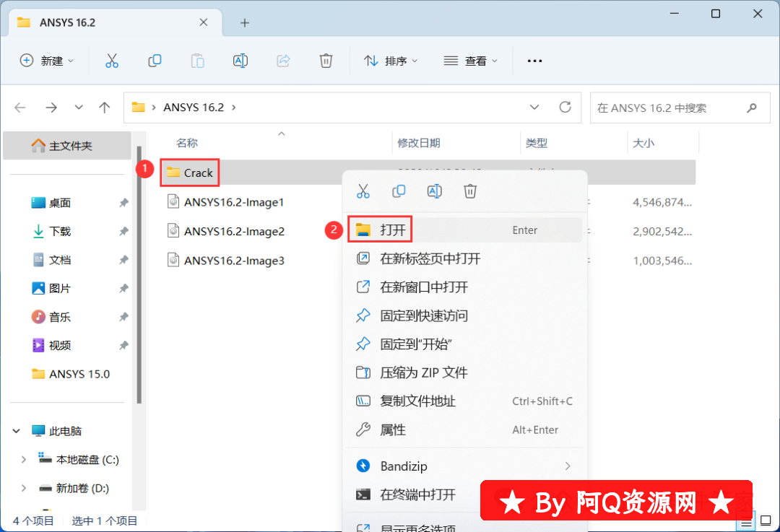The width and height of the screenshot is (780, 532).
Task: Sort by the 类型 column header
Action: (x=536, y=143)
